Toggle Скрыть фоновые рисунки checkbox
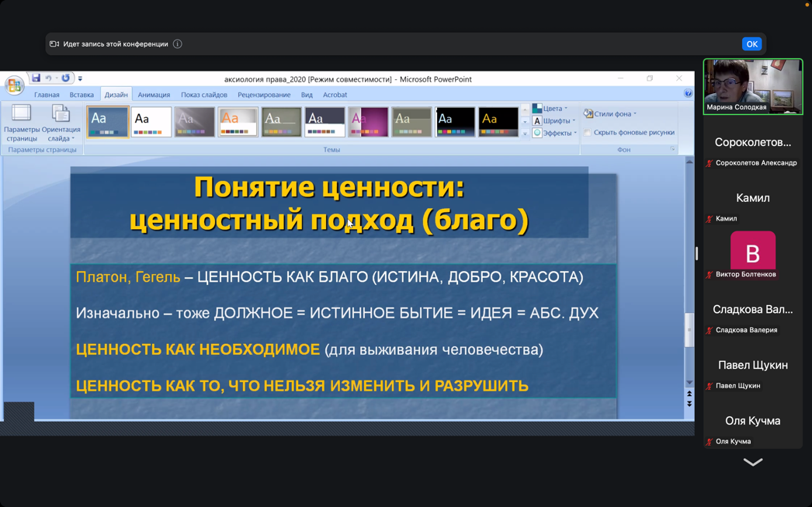This screenshot has width=812, height=507. click(x=587, y=133)
